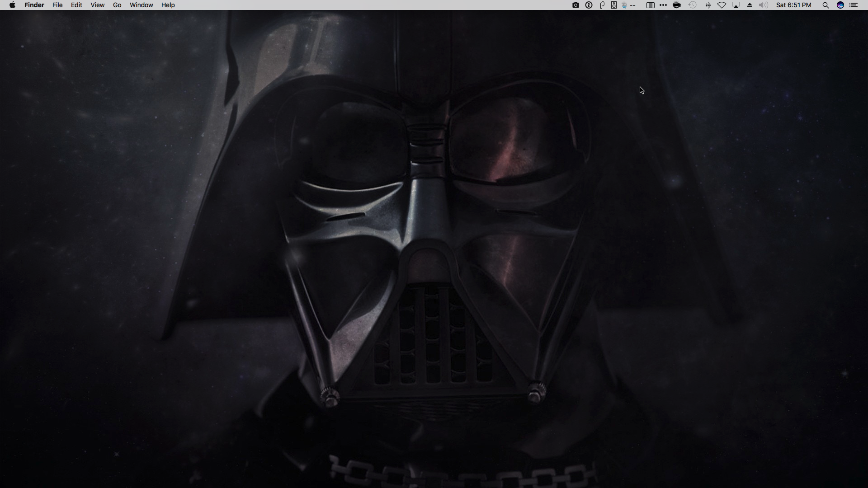
Task: Open the Wi-Fi status menu
Action: coord(722,5)
